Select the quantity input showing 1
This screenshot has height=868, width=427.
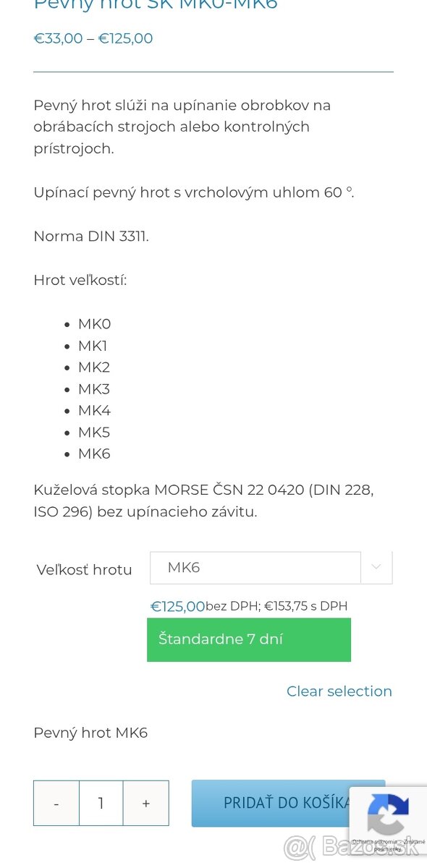pyautogui.click(x=101, y=803)
